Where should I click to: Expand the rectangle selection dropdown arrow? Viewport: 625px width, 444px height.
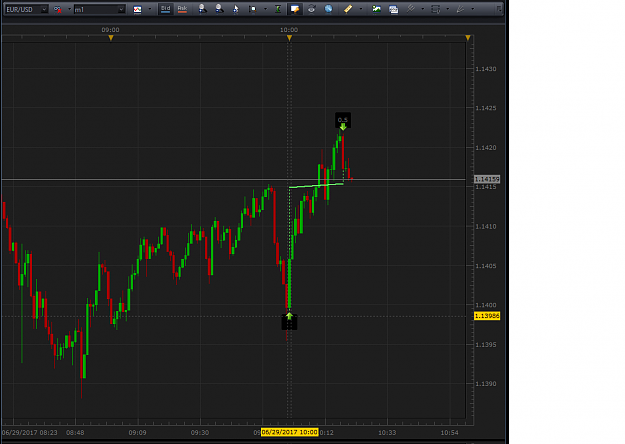tap(448, 9)
